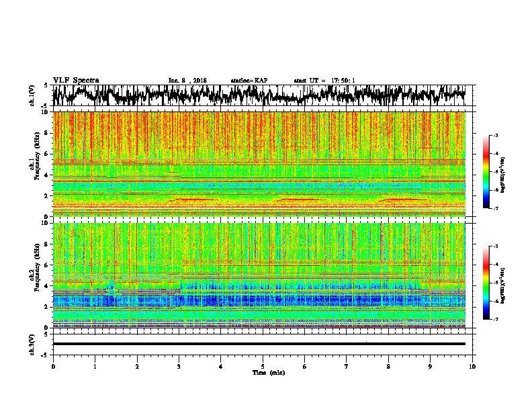Click the "-7" tick on lower colorbar
Image resolution: width=532 pixels, height=411 pixels.
click(496, 320)
